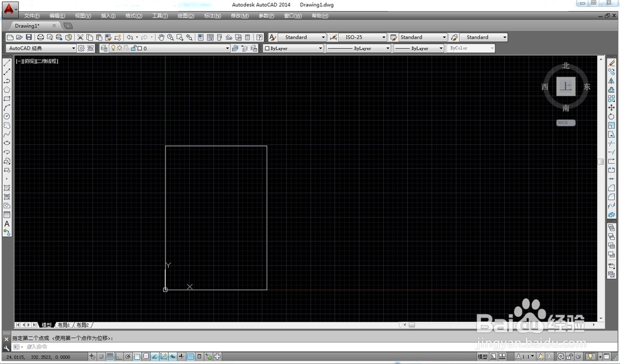
Task: Open the ByLayer lineweight dropdown
Action: tap(418, 48)
